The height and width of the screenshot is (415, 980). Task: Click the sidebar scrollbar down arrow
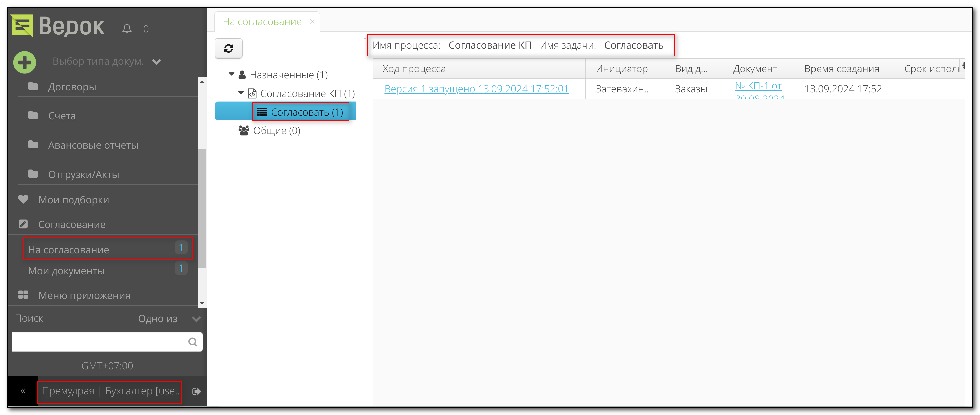(x=202, y=303)
